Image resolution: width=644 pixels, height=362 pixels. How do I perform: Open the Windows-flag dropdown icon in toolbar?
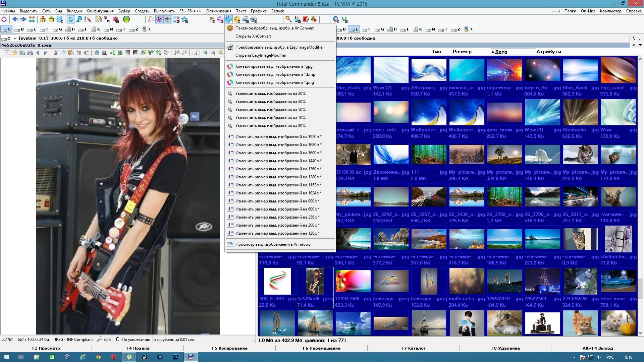212,19
